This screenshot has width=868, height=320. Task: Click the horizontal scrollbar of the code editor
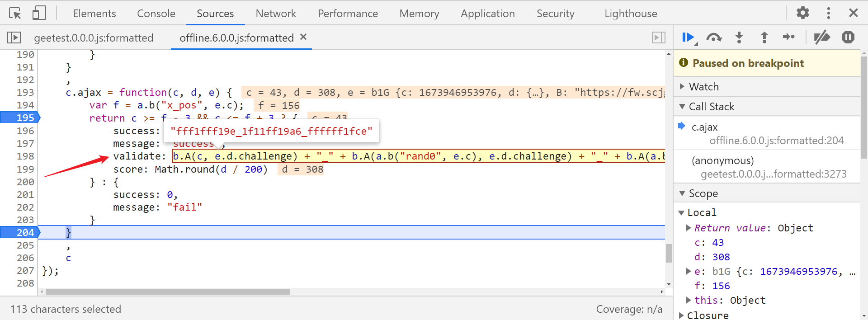(168, 292)
